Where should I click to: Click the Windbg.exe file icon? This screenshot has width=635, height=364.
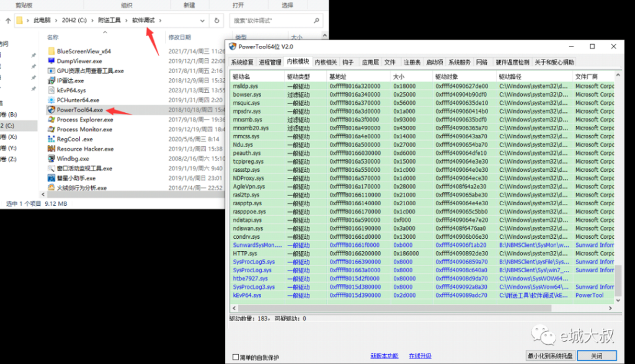51,159
